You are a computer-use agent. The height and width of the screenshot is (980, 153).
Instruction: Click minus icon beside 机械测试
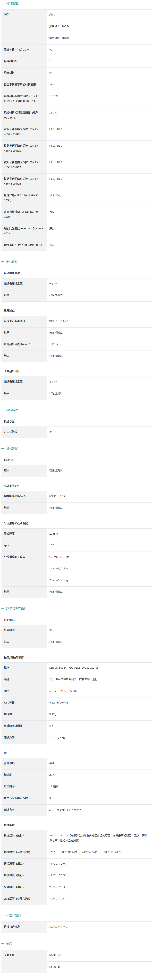coord(3,449)
